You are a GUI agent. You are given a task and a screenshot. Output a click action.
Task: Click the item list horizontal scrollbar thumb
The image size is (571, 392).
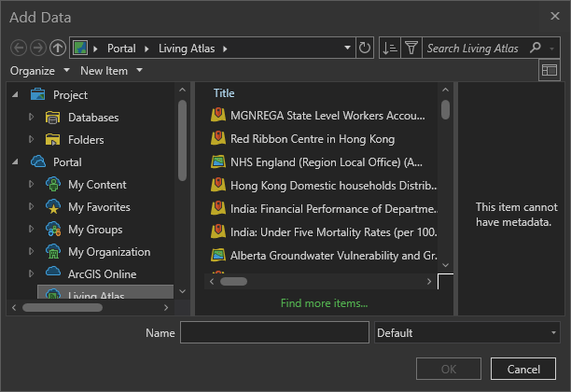pyautogui.click(x=234, y=281)
